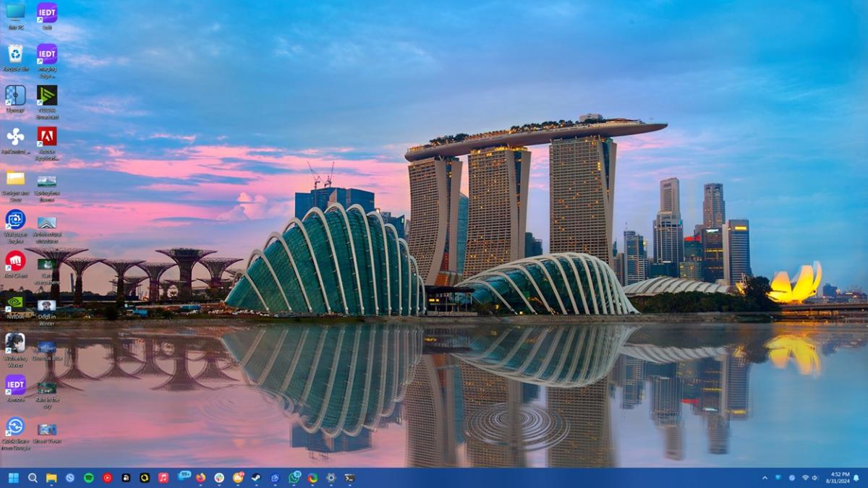Open File Explorer from the taskbar

click(x=51, y=478)
